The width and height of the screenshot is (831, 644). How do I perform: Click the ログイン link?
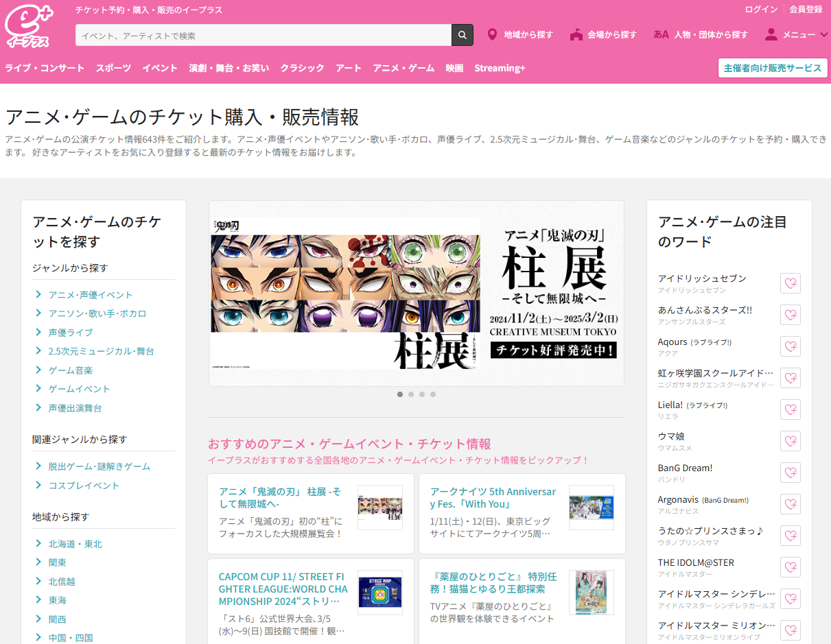coord(761,10)
